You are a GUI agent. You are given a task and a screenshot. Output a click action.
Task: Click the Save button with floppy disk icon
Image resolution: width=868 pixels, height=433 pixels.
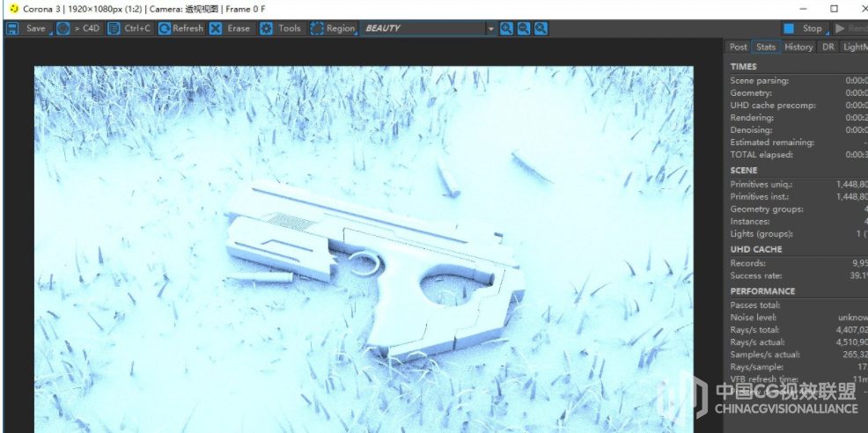point(27,28)
